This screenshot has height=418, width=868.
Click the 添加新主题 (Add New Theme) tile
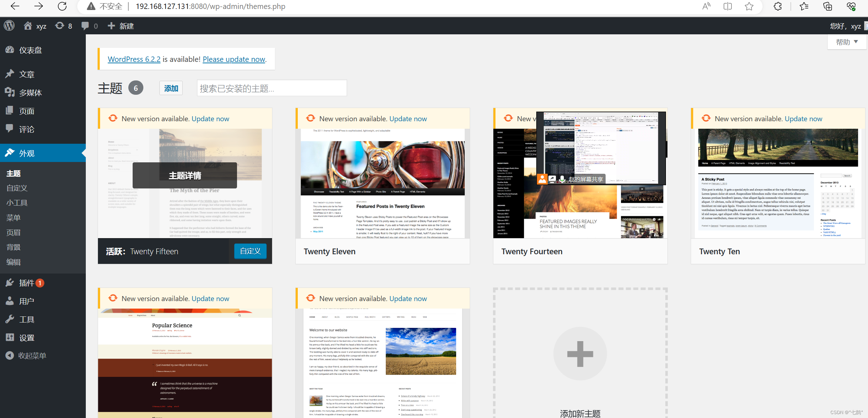580,354
